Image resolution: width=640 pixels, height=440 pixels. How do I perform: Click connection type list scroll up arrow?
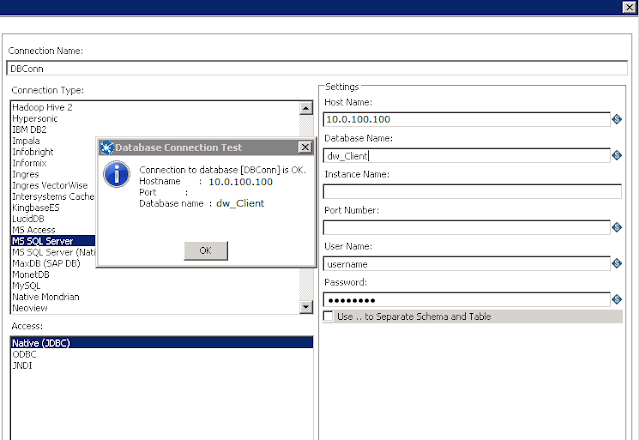point(306,108)
